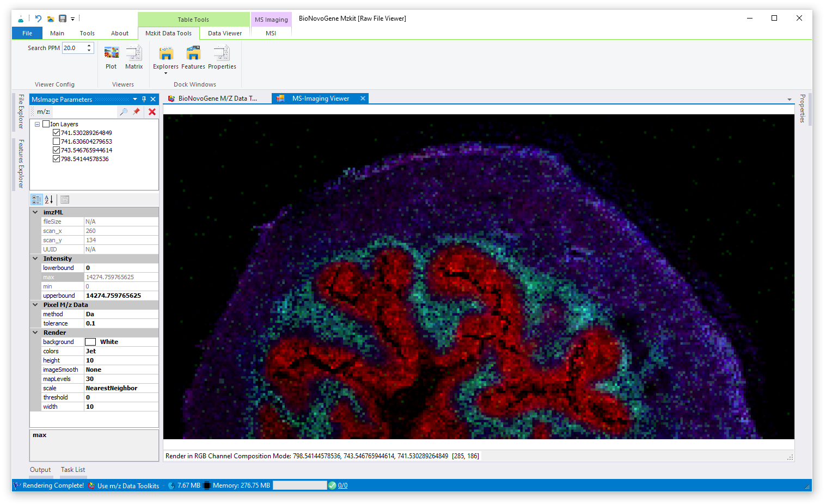Open the Plot viewer

point(111,57)
